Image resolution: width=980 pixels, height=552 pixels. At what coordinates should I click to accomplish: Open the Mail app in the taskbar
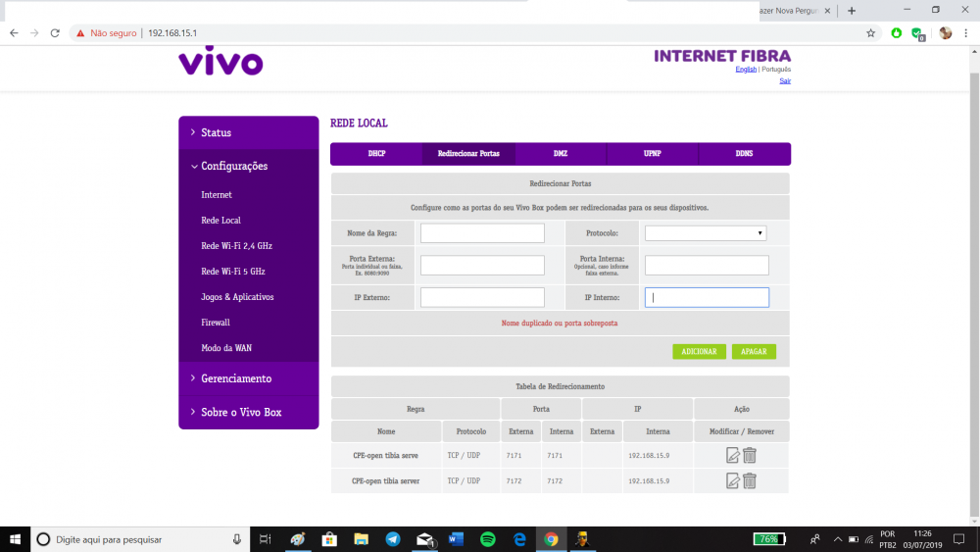[x=425, y=539]
